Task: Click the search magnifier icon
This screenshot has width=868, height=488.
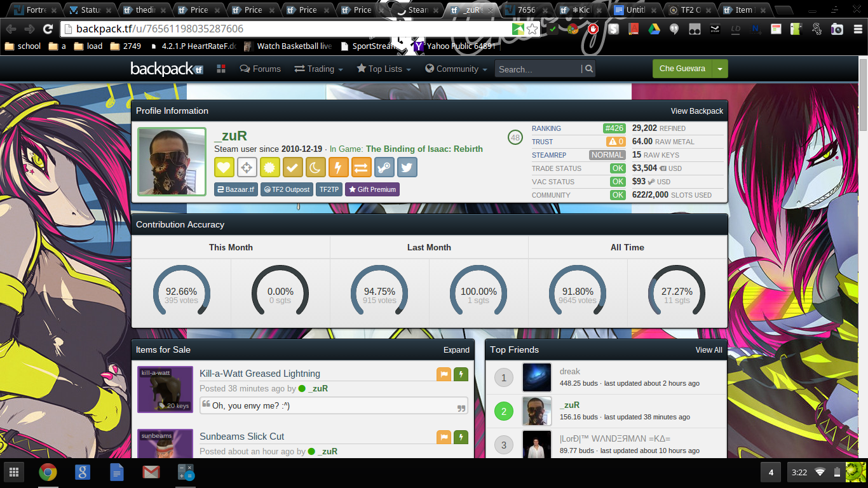Action: tap(589, 69)
